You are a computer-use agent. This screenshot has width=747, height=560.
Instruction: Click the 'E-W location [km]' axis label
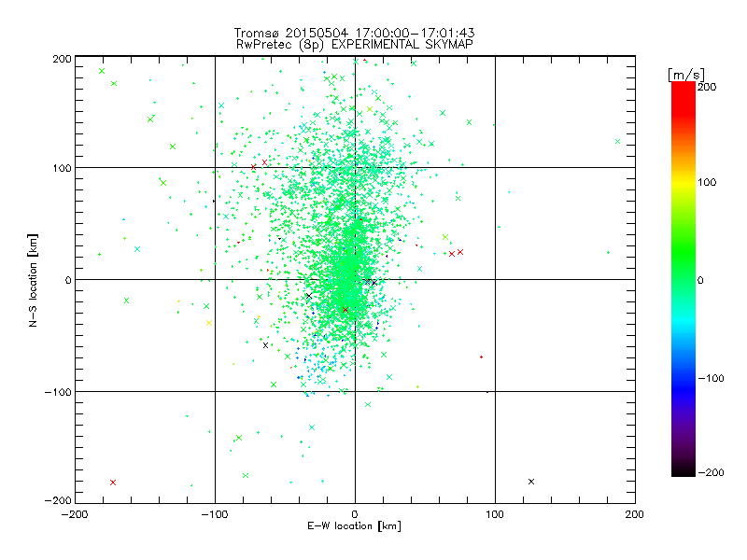(x=354, y=526)
